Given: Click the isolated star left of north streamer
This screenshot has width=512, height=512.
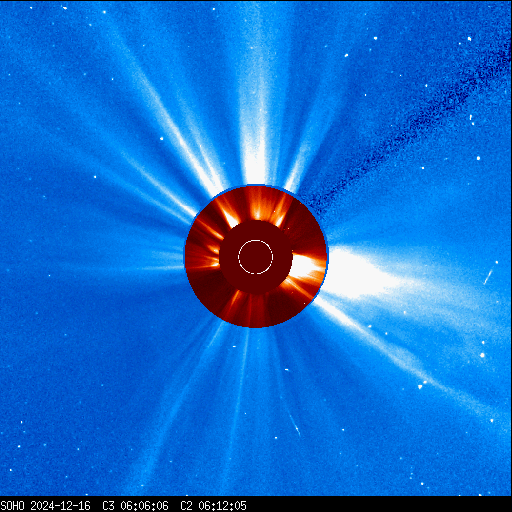Looking at the screenshot, I should (x=162, y=138).
